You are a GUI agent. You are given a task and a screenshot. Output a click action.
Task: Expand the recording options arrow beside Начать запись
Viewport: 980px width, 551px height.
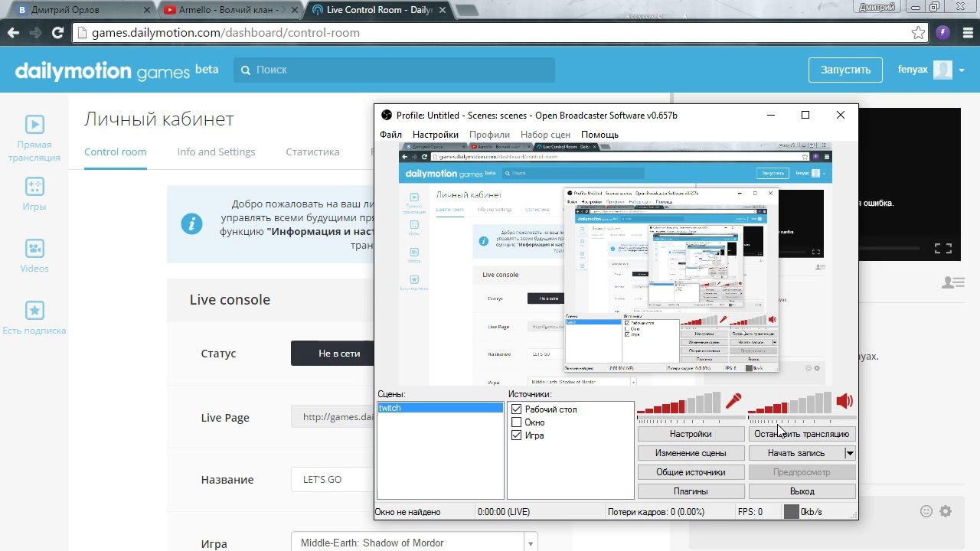(x=850, y=453)
